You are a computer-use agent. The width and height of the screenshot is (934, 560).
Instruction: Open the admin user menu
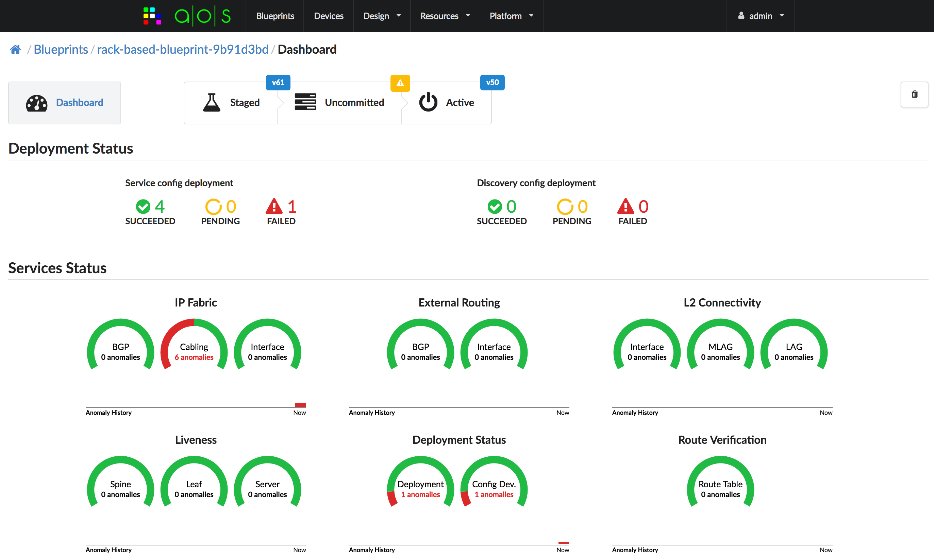[x=761, y=16]
